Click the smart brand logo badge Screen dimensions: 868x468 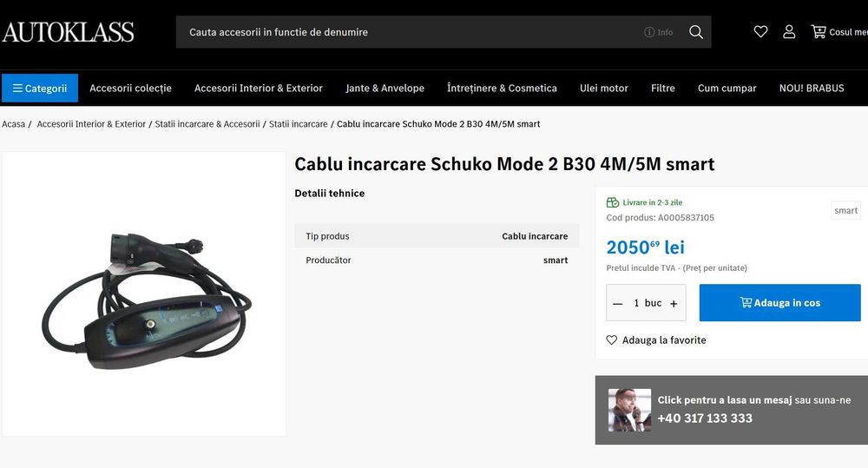click(x=845, y=210)
